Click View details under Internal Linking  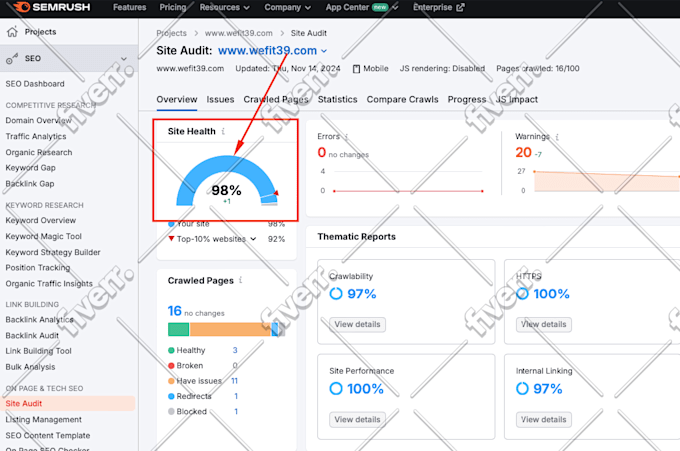[x=543, y=419]
